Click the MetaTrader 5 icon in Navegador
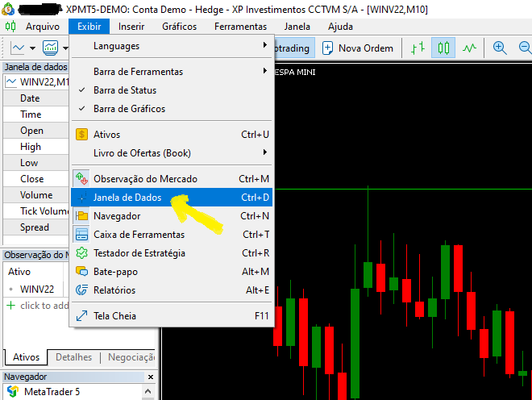This screenshot has height=400, width=532. click(13, 391)
